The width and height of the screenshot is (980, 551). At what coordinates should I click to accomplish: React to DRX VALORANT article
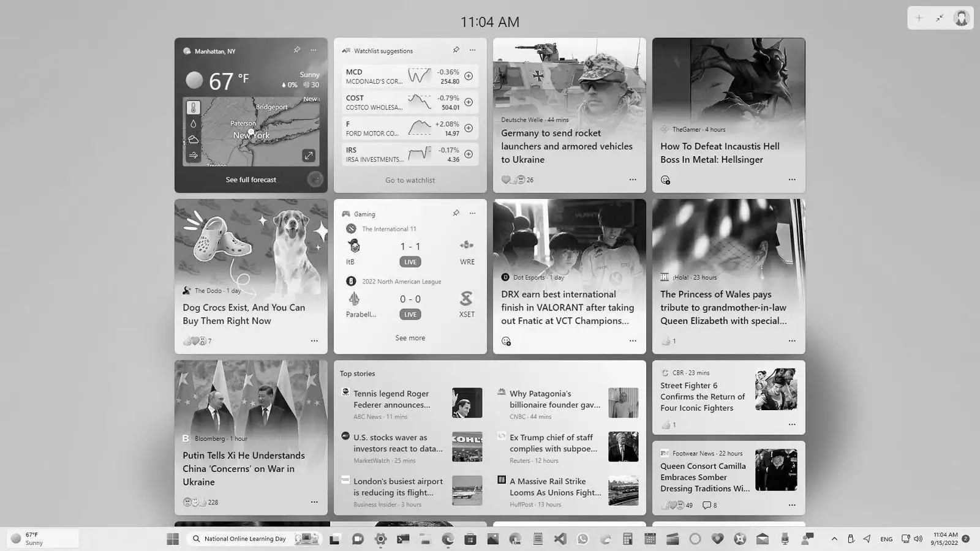[x=506, y=341]
